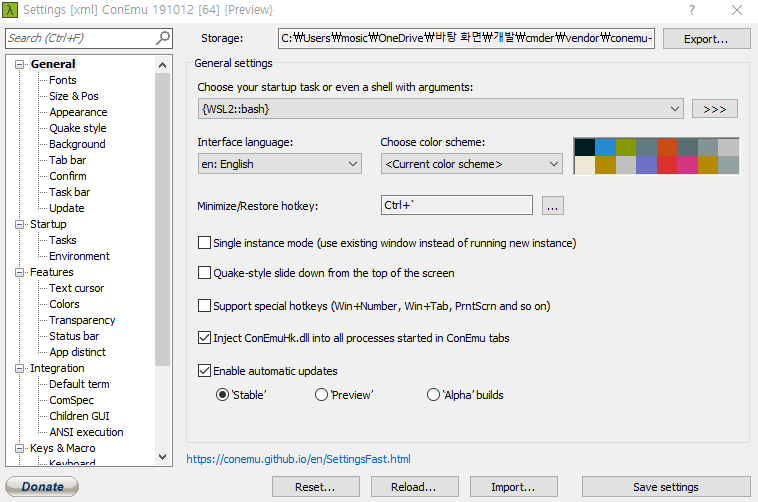758x502 pixels.
Task: Select the 'Alpha' builds radio
Action: [433, 395]
